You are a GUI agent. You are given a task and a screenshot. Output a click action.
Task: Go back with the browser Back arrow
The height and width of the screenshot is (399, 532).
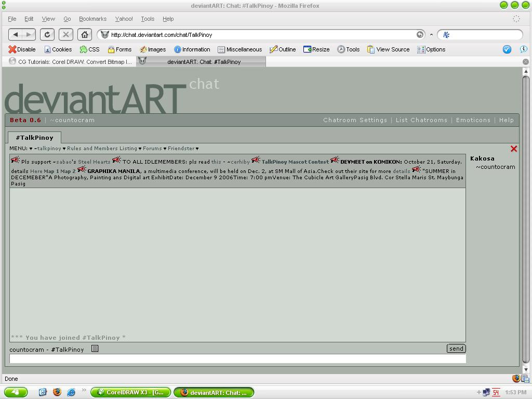15,35
